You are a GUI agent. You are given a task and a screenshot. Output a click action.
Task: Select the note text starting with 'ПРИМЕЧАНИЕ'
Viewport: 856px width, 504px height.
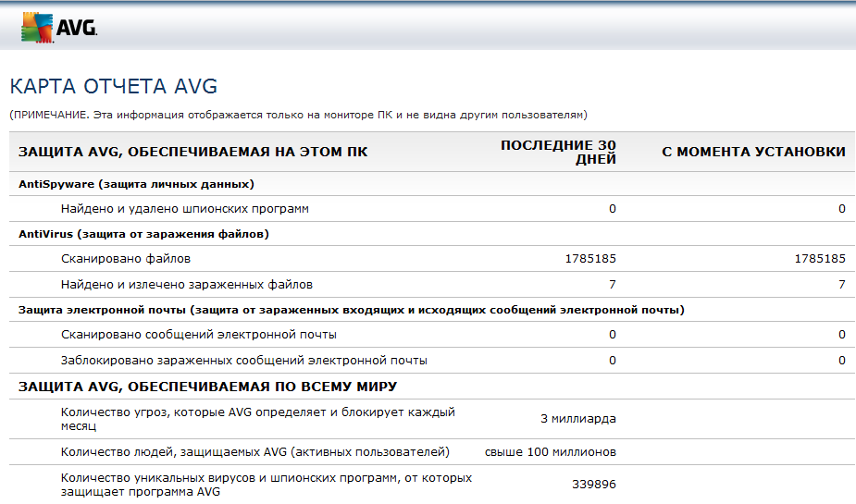299,115
